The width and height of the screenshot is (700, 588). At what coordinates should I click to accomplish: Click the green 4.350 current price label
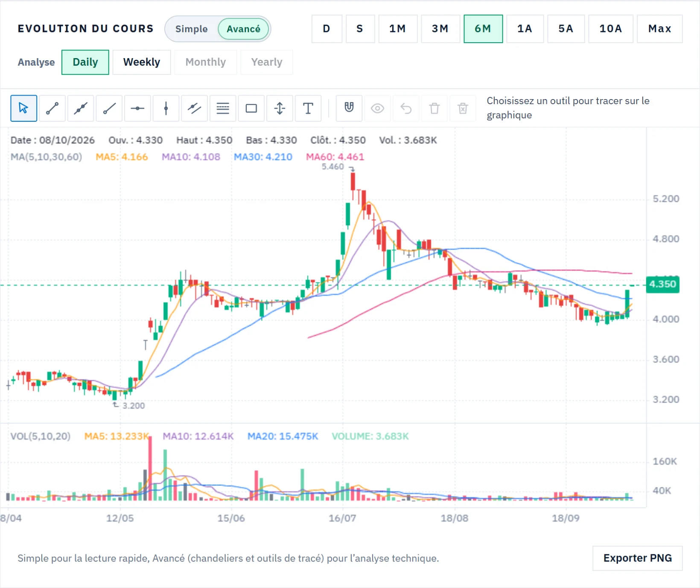662,284
